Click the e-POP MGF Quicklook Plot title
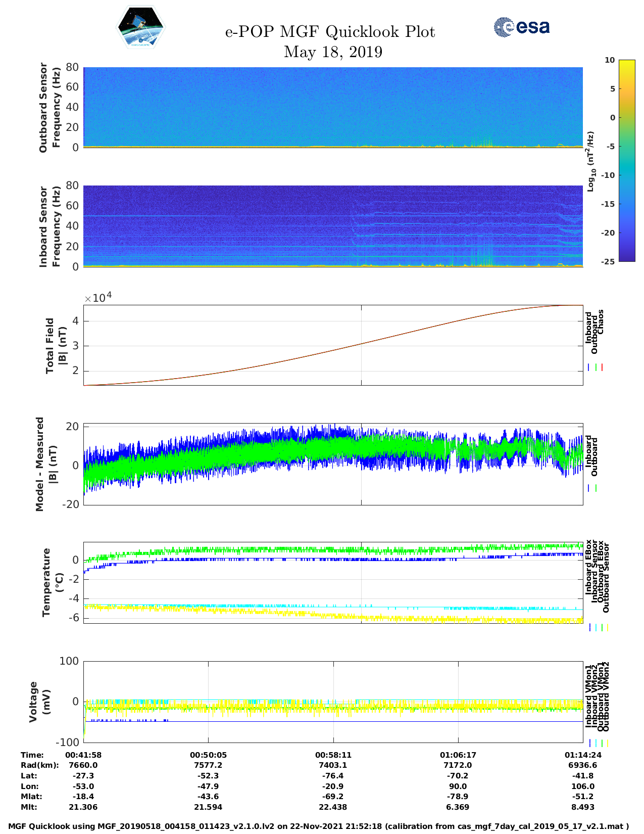The height and width of the screenshot is (834, 644). (x=330, y=32)
